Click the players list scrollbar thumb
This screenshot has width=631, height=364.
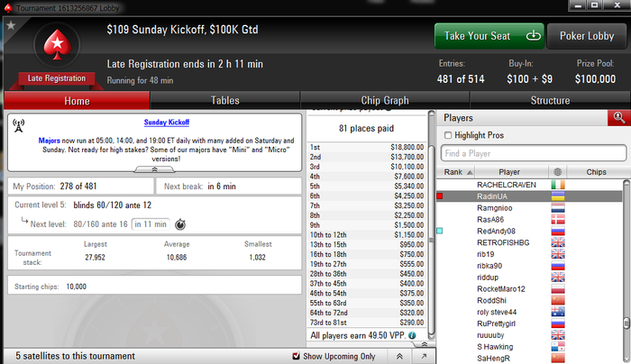626,323
